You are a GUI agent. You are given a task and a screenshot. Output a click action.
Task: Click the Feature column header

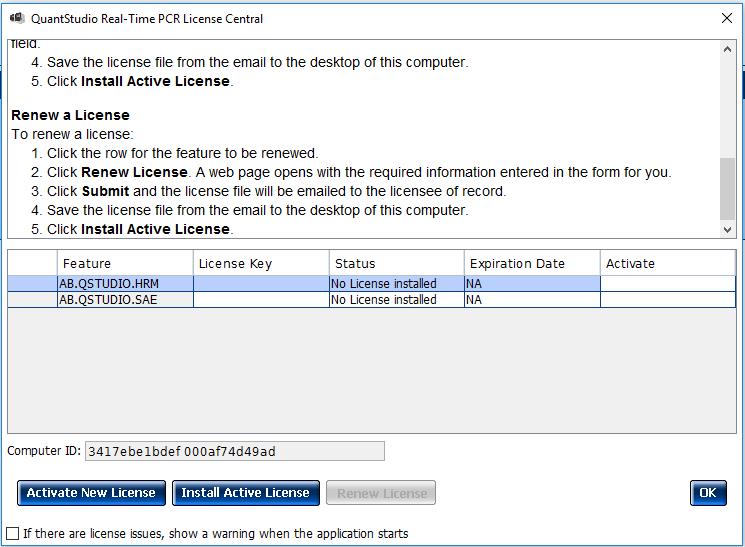125,263
